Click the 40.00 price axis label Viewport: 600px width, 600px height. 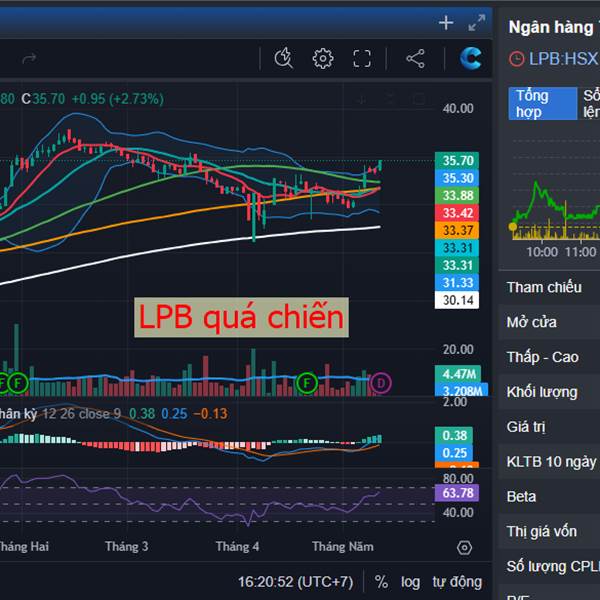(458, 109)
